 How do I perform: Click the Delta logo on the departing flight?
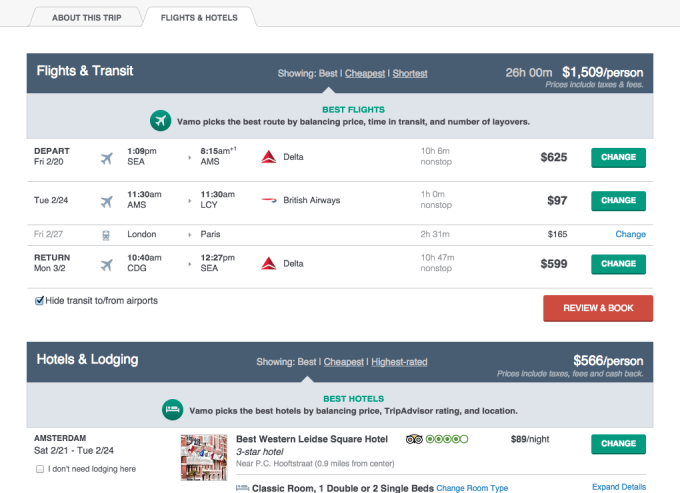point(267,157)
